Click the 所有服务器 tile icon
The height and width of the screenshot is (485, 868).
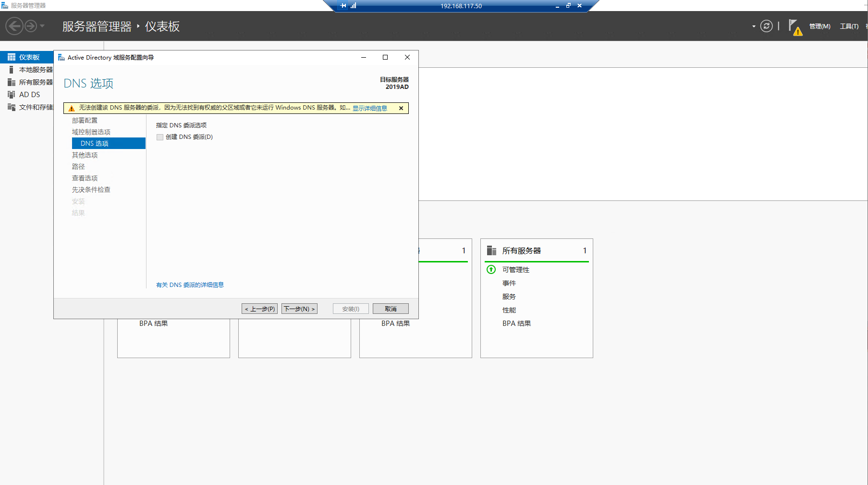491,250
